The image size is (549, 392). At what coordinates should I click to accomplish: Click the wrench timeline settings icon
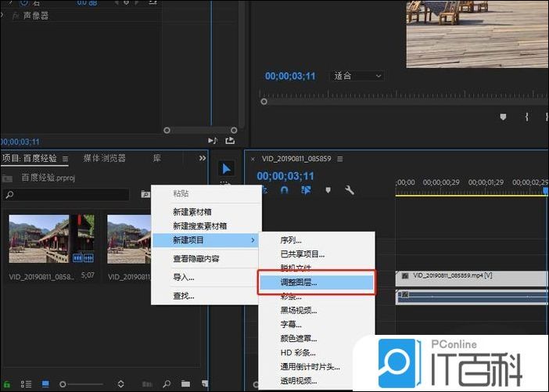[350, 189]
